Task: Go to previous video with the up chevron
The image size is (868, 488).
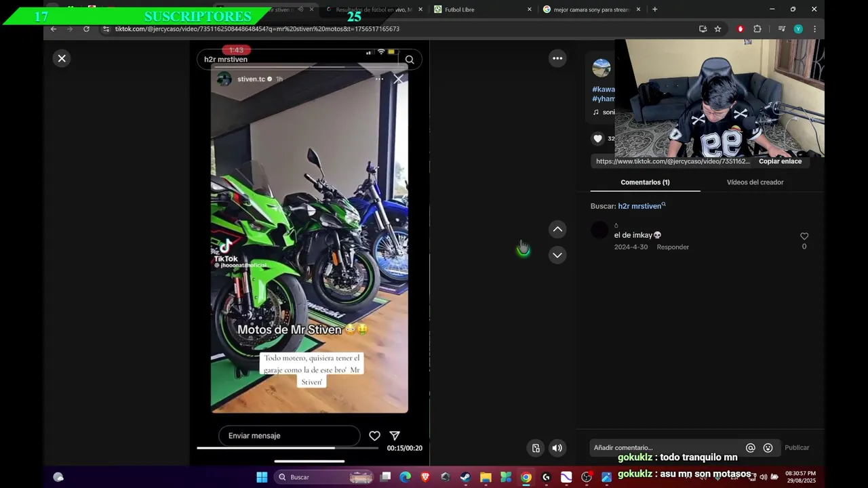Action: pyautogui.click(x=557, y=229)
